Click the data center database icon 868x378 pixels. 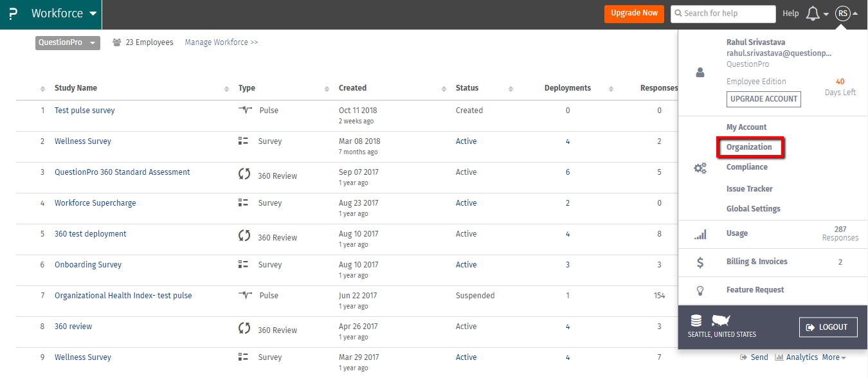pyautogui.click(x=696, y=320)
